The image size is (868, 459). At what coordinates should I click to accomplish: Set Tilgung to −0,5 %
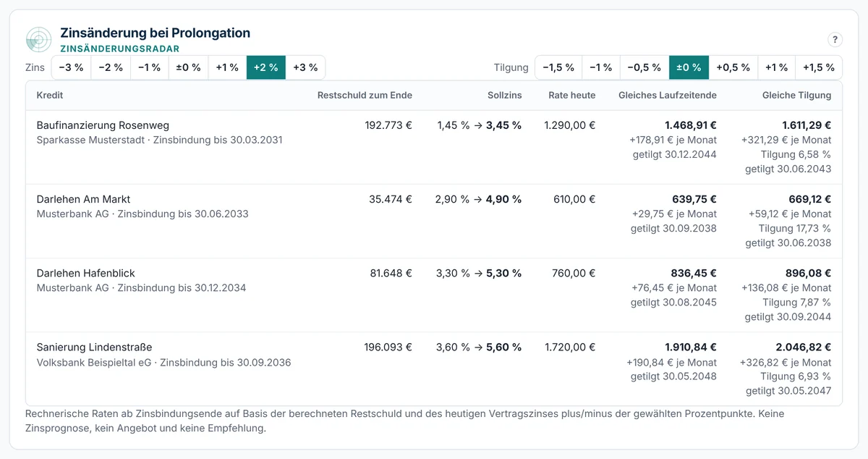coord(644,67)
